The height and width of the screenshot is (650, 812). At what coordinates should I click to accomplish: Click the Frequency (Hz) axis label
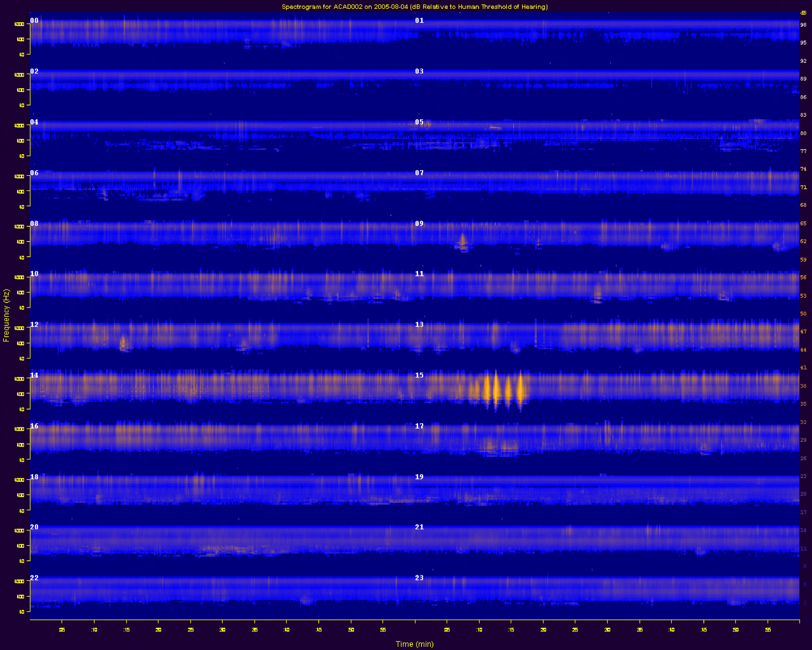(x=6, y=315)
